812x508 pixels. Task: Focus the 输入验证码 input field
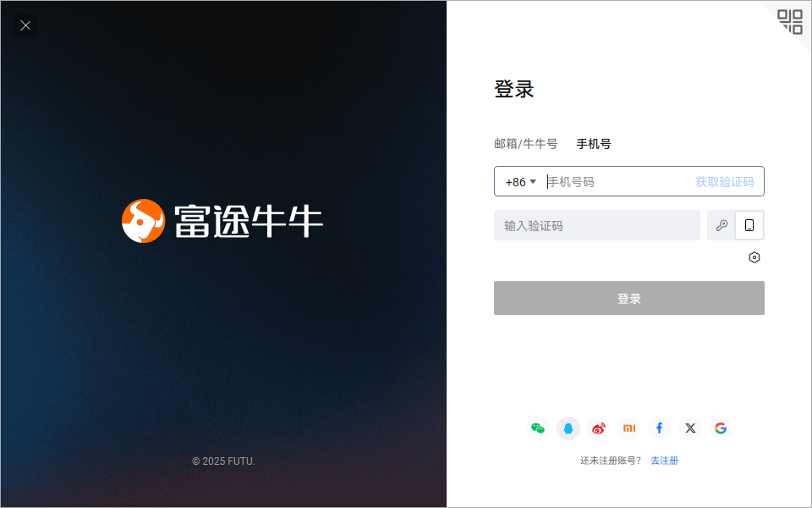(x=597, y=225)
